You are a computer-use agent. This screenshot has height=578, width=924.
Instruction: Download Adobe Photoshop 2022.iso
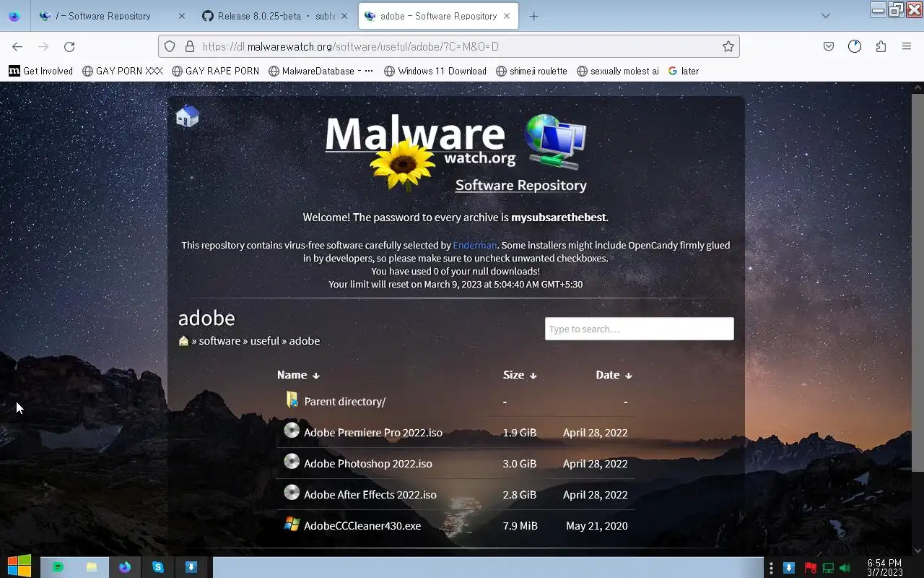(368, 463)
